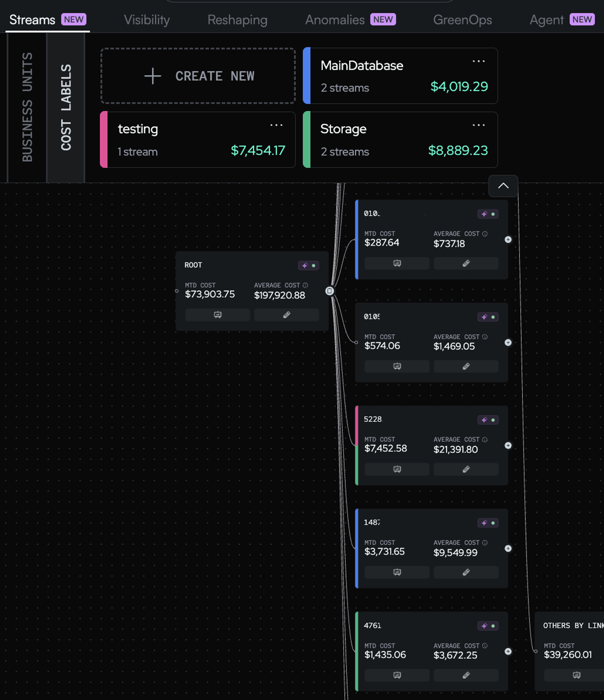Click the sparkle badge on the $287.64 node

tap(488, 214)
